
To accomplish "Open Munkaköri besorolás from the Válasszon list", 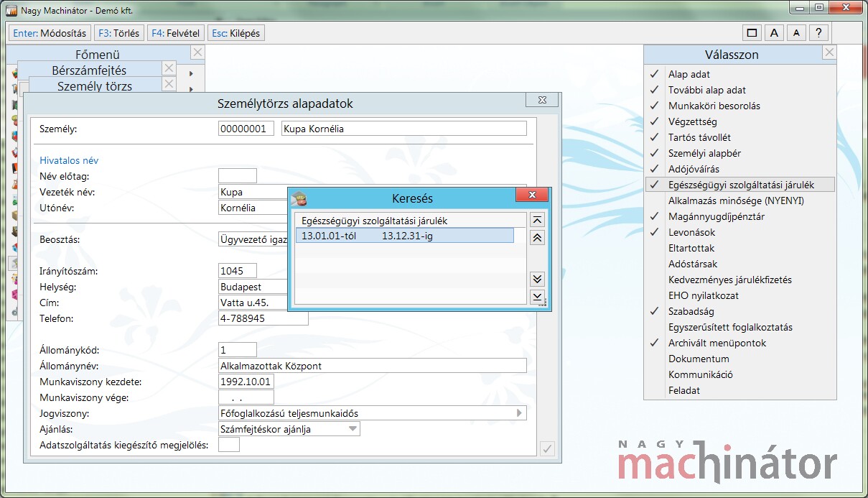I will [740, 106].
